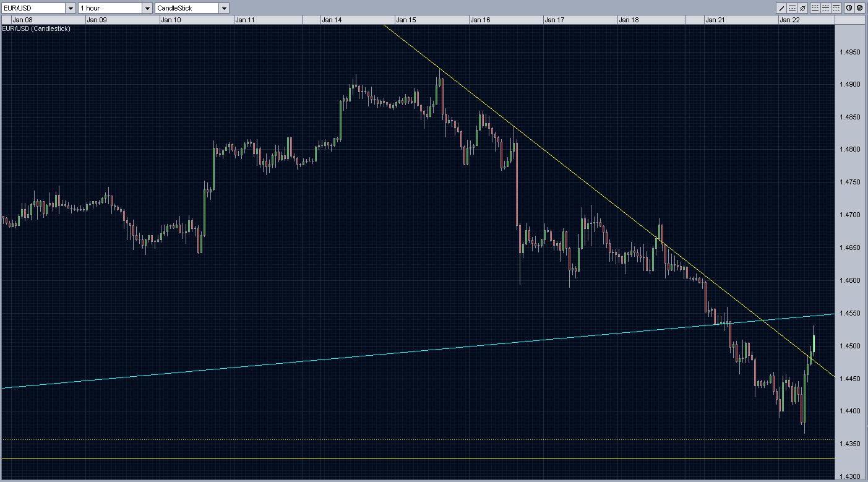Screen dimensions: 868x482
Task: Click the 1.4450 price axis label
Action: pos(849,379)
